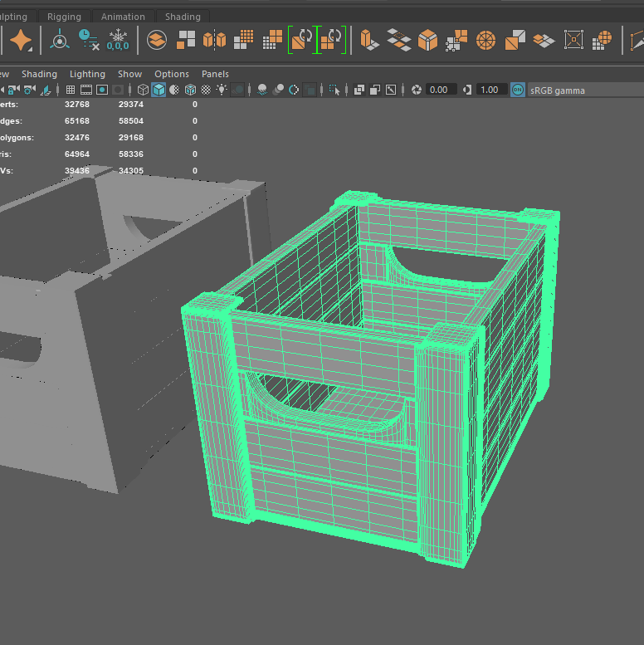
Task: Toggle smooth shade all display mode
Action: tap(158, 90)
